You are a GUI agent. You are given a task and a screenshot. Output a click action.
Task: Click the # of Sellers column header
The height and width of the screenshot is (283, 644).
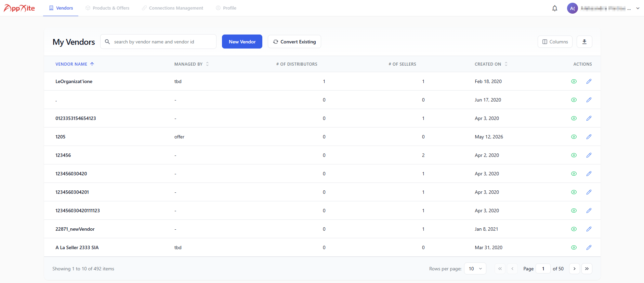(403, 64)
